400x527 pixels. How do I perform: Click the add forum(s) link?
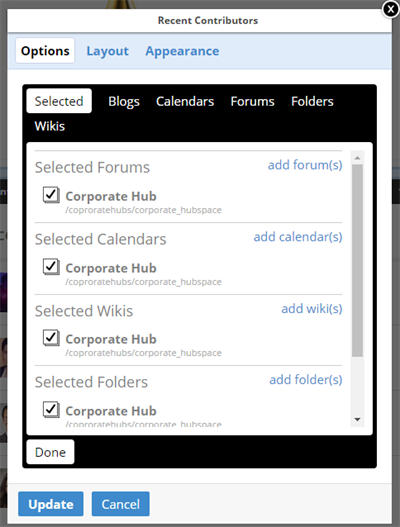click(305, 165)
